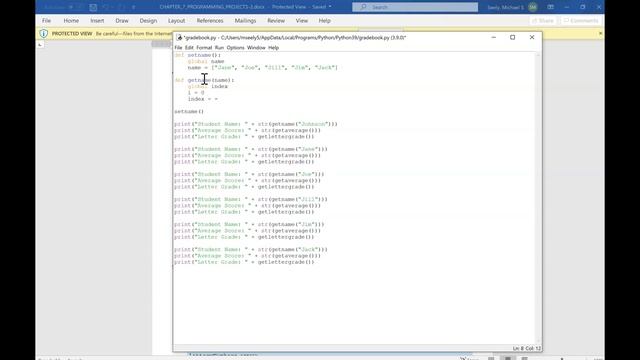Screen dimensions: 640x360
Task: Click the 'def getname(name):' line
Action: (x=204, y=80)
